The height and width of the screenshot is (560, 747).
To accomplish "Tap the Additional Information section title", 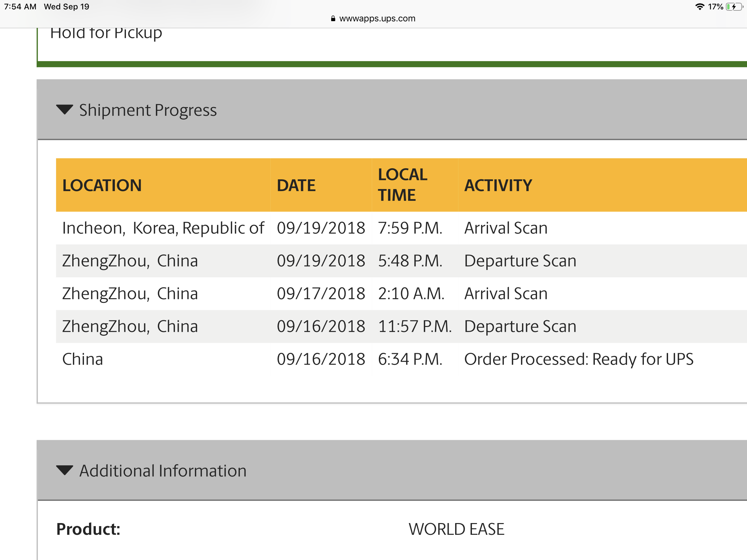I will [163, 471].
